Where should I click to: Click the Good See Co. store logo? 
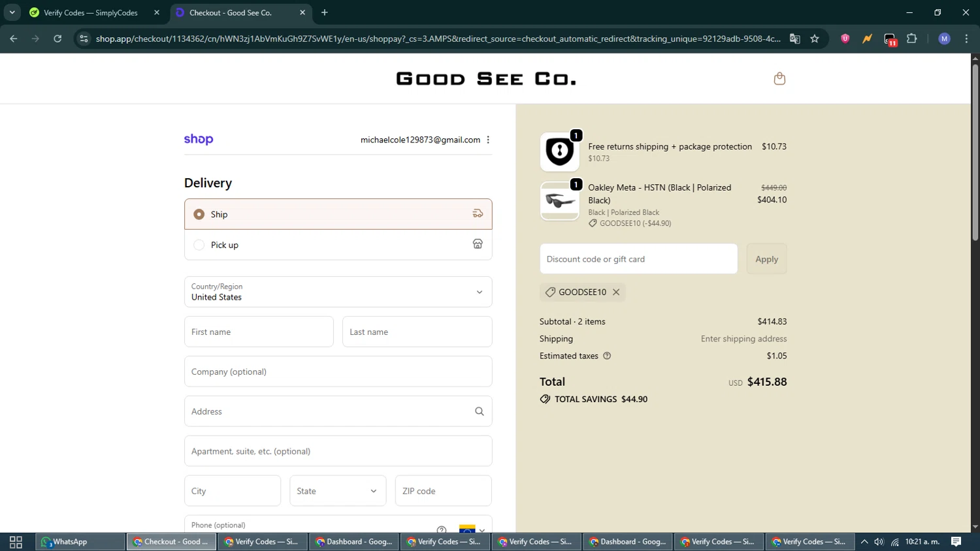[x=486, y=79]
